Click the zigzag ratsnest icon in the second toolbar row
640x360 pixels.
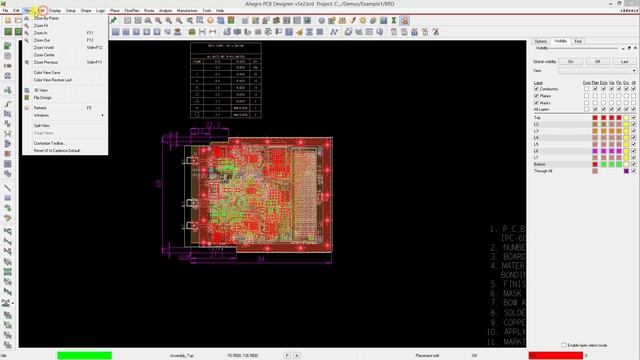334,32
